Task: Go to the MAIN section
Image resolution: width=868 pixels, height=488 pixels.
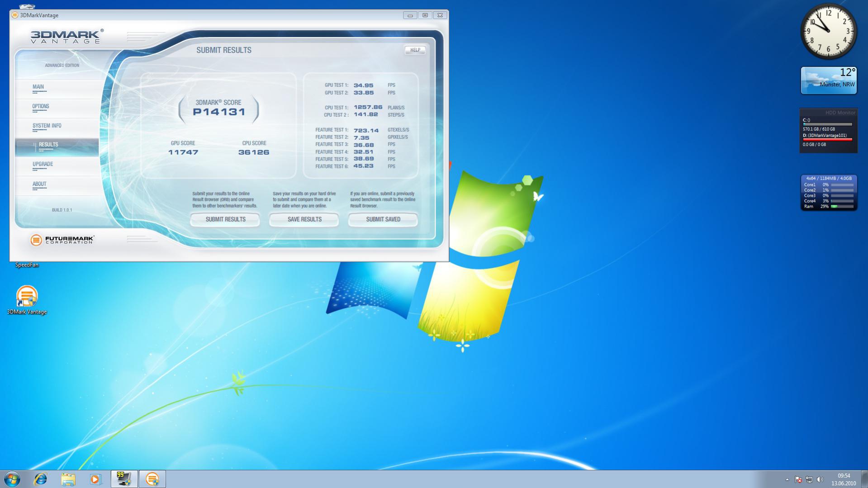Action: tap(57, 89)
